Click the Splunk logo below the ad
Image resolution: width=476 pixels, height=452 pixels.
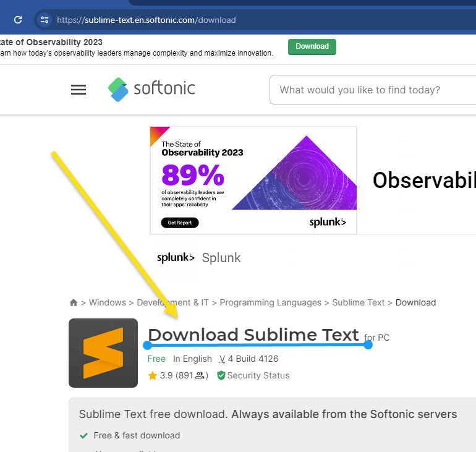[x=176, y=258]
